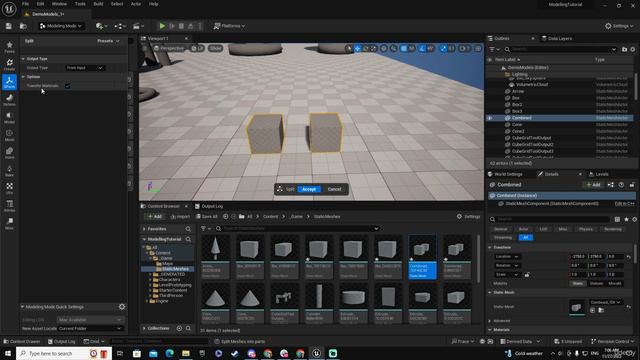Click the maximize viewport icon
The height and width of the screenshot is (360, 640).
pyautogui.click(x=478, y=48)
